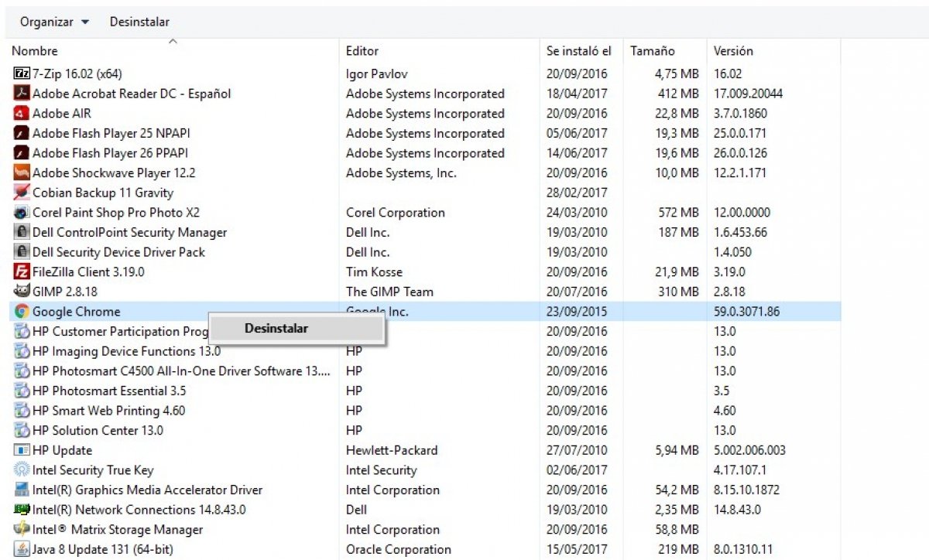Click the 412 MB size value
This screenshot has height=560, width=929.
coord(677,94)
